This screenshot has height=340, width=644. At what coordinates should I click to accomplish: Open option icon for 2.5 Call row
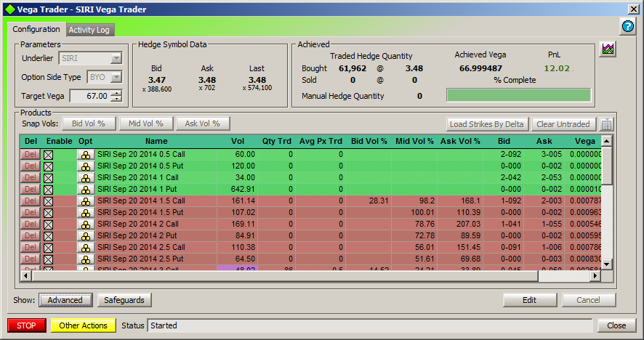pos(86,248)
